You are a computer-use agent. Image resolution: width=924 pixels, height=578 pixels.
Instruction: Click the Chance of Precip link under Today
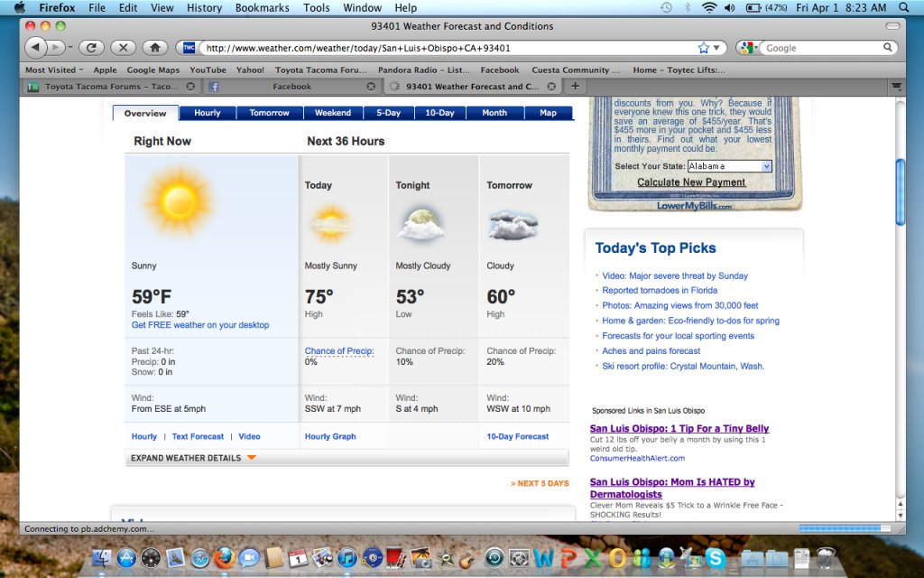click(x=339, y=351)
